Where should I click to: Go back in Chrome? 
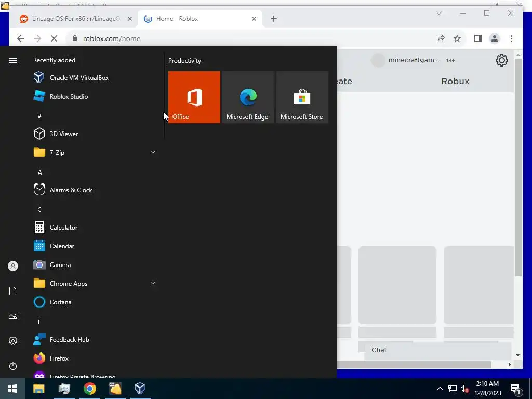21,38
